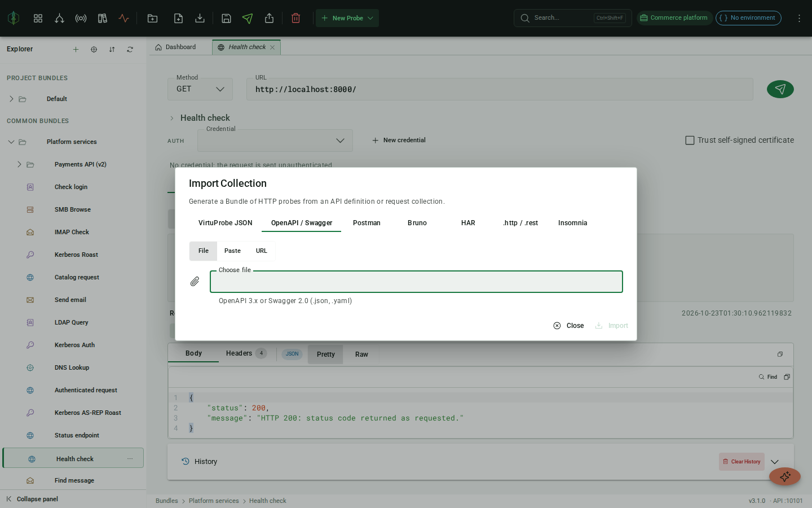This screenshot has height=508, width=812.
Task: Open the library books icon in toolbar
Action: [102, 18]
